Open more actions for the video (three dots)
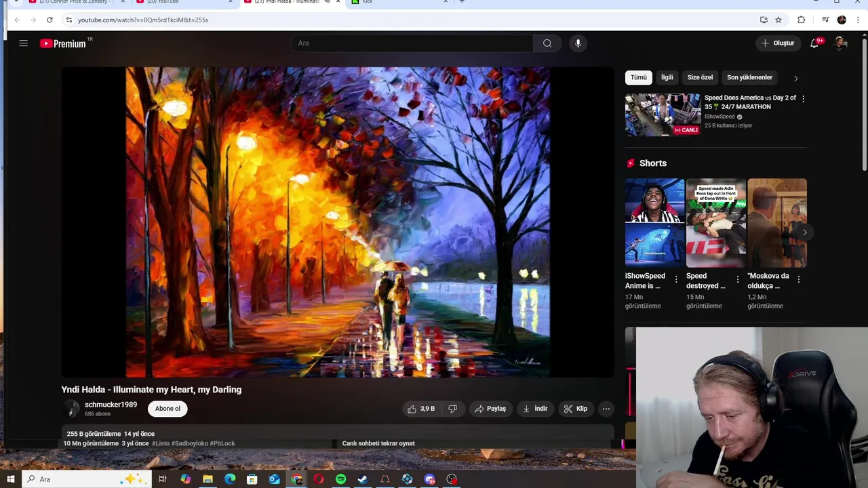The image size is (868, 488). [606, 409]
